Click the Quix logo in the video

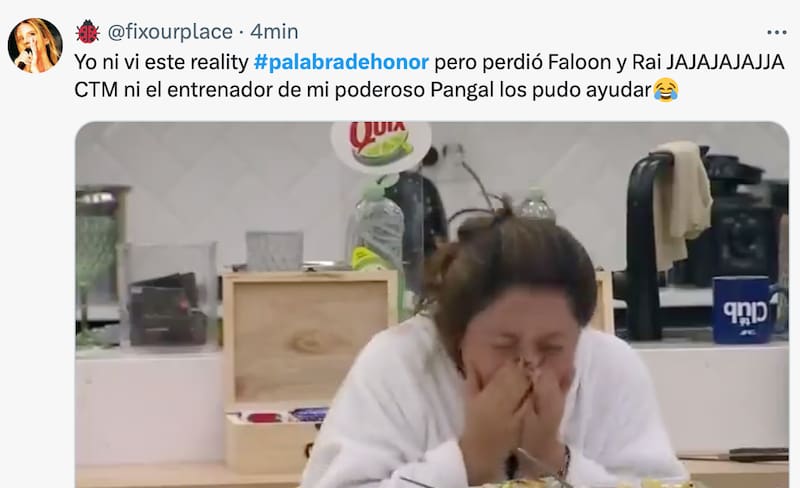point(381,144)
